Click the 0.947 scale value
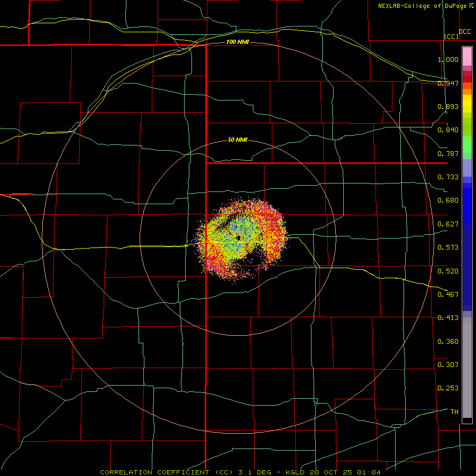This screenshot has width=476, height=476. (448, 83)
